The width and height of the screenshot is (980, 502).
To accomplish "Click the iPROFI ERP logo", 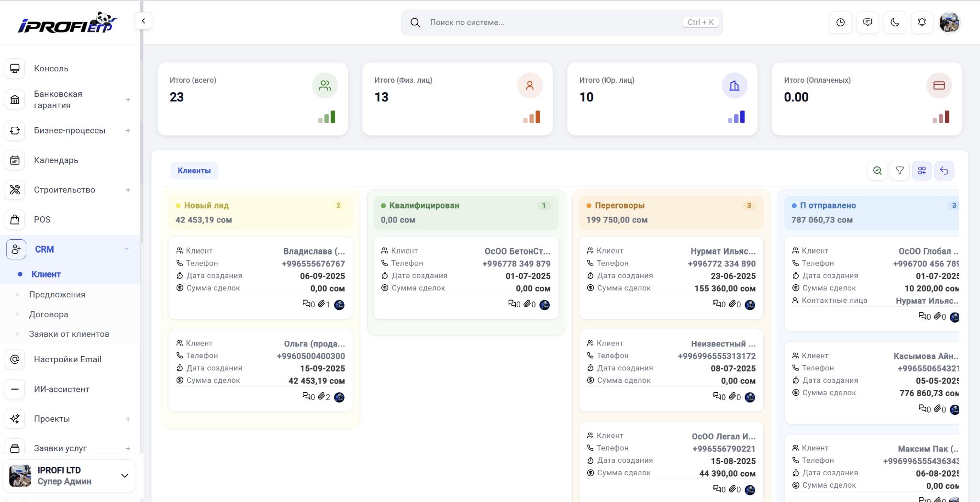I will (67, 22).
